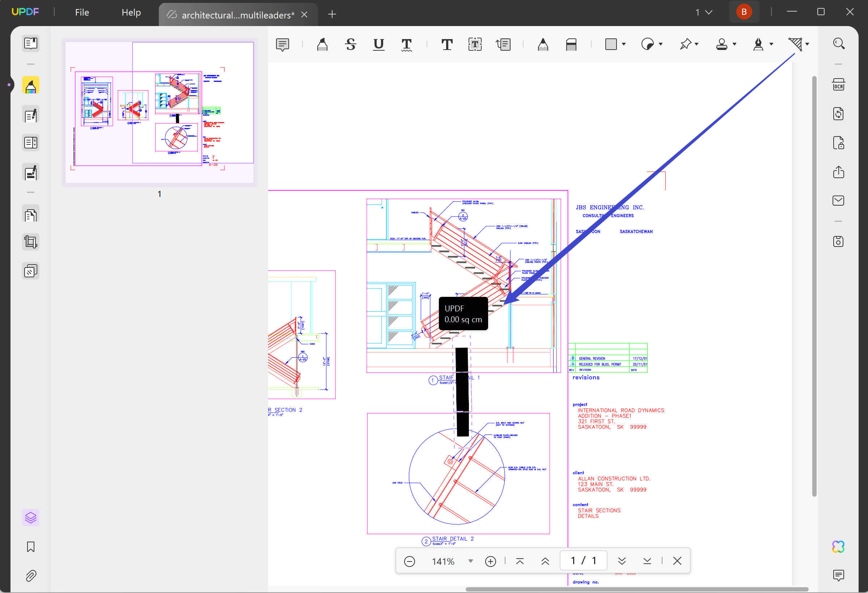The width and height of the screenshot is (868, 593).
Task: Expand the open windows count dropdown
Action: [x=704, y=12]
